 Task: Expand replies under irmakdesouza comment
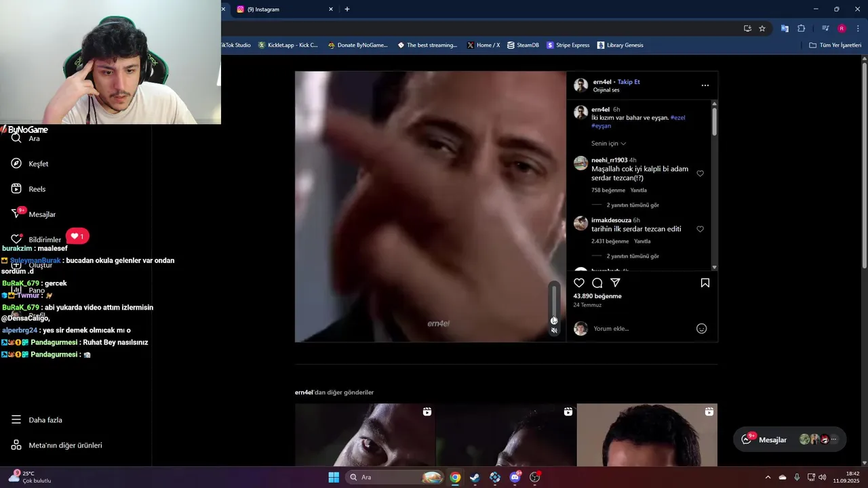pos(633,256)
